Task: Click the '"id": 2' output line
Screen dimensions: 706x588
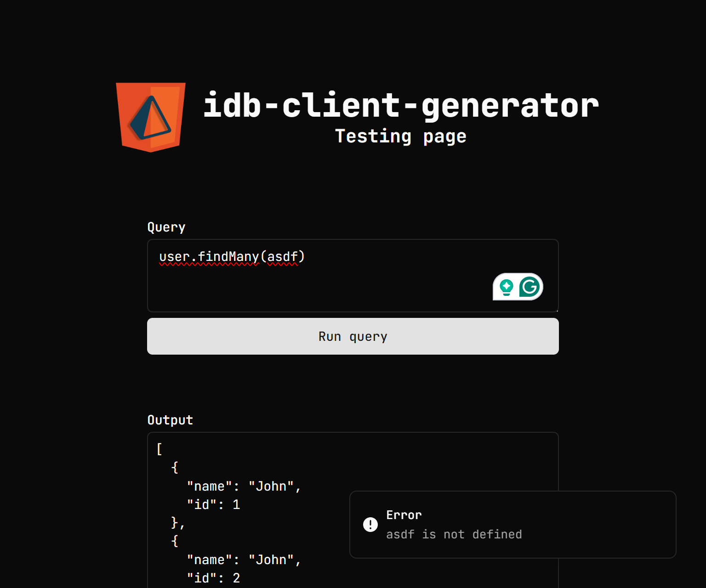Action: point(214,578)
